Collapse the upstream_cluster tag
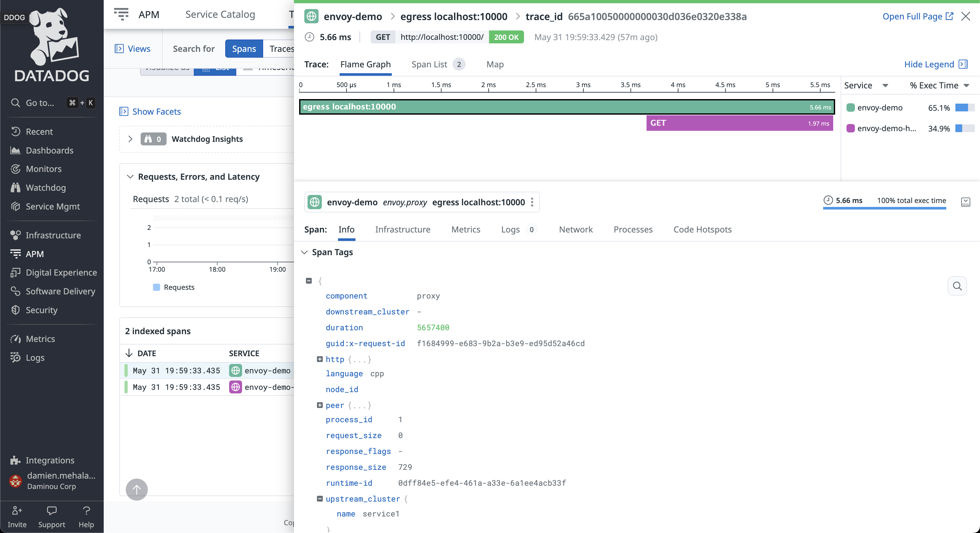This screenshot has width=980, height=533. point(320,499)
